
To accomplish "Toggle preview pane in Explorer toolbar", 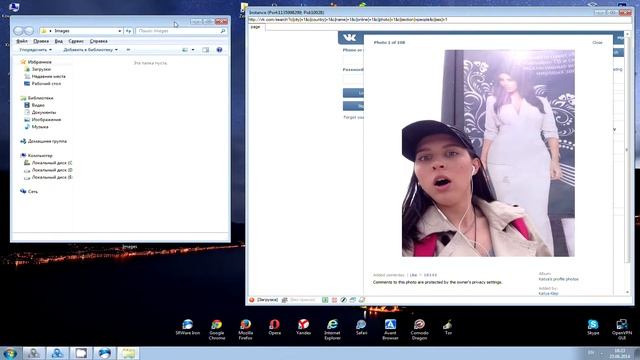I will 205,50.
